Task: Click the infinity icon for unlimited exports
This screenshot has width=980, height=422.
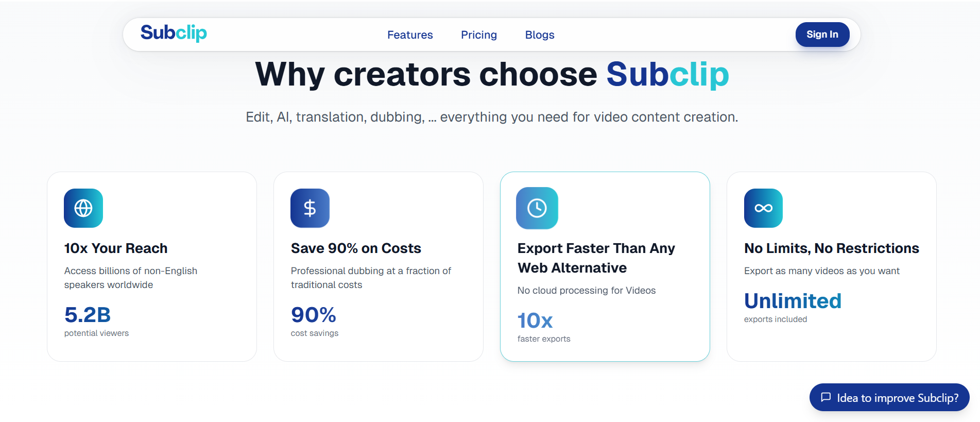Action: coord(763,208)
